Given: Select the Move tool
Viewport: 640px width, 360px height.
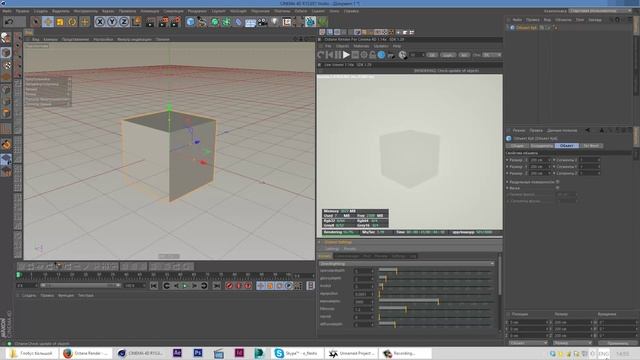Looking at the screenshot, I should (48, 22).
